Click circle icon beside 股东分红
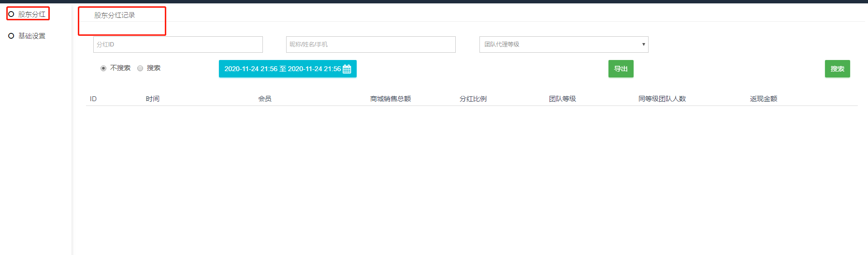This screenshot has height=255, width=868. click(11, 14)
